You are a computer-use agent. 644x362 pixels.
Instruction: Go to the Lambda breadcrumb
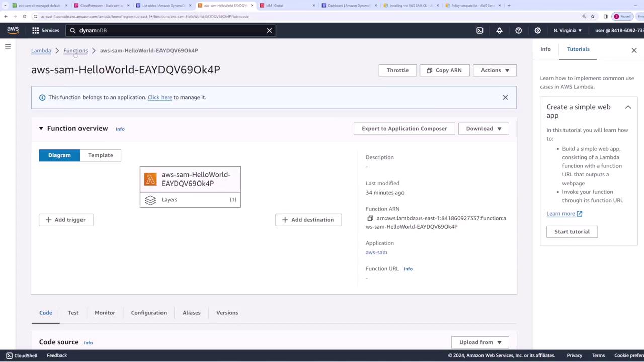(x=41, y=50)
